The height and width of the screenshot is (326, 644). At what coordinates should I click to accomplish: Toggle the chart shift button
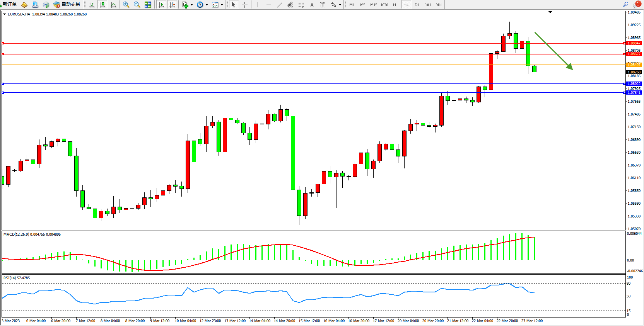click(172, 5)
